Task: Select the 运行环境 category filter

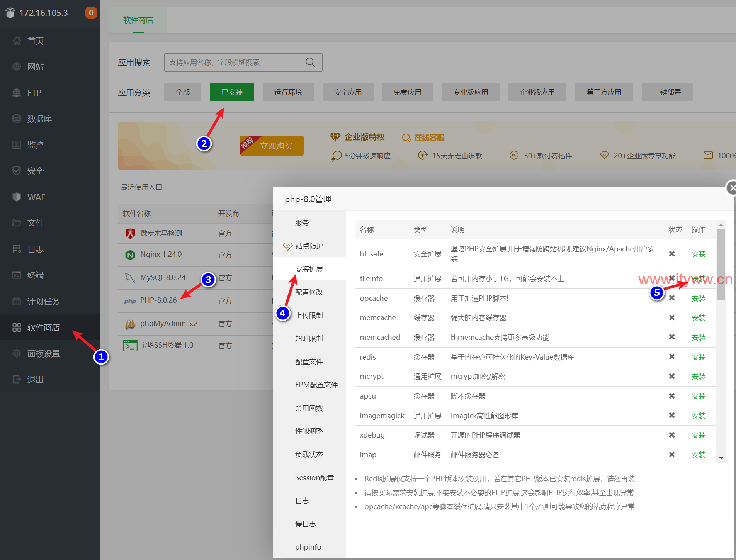Action: coord(288,92)
